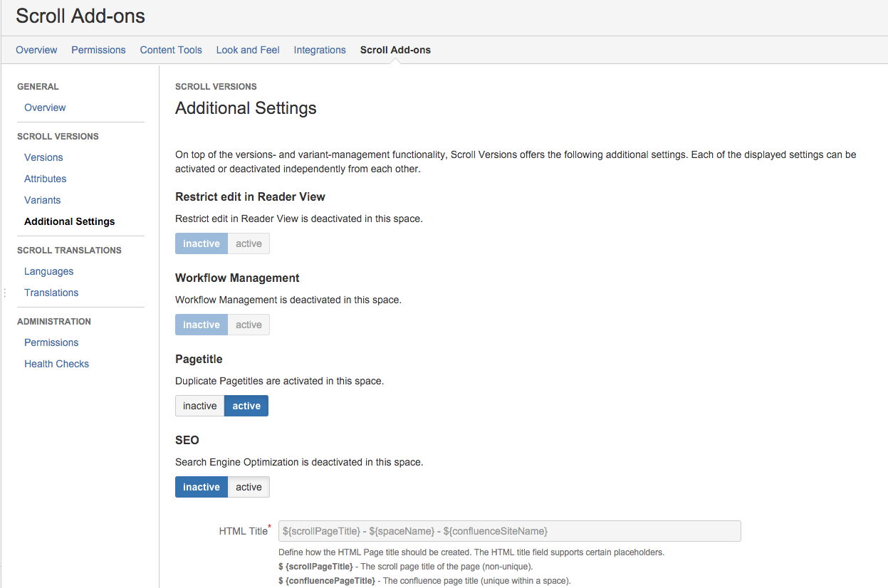The height and width of the screenshot is (588, 888).
Task: Click 'Restrict edit in Reader View is deactivated' text
Action: 299,219
